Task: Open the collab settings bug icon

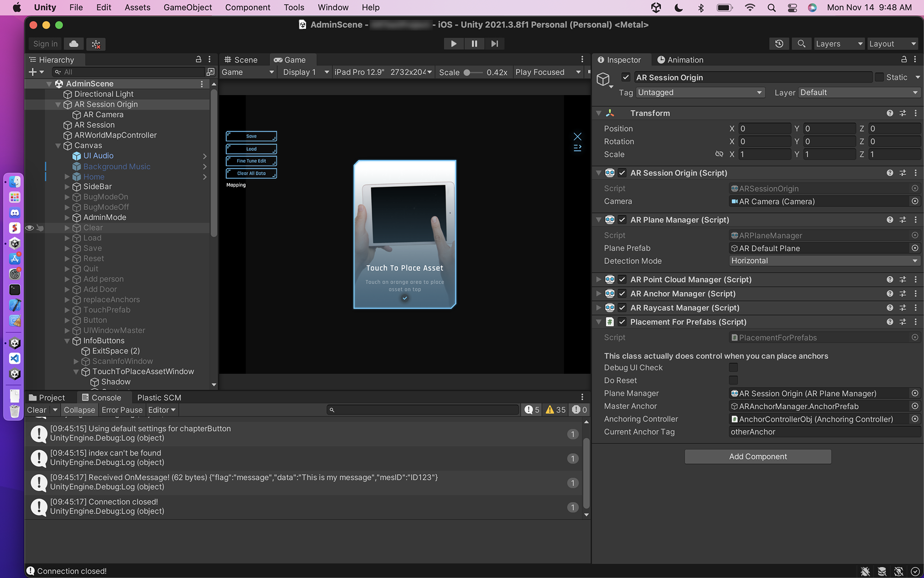Action: tap(96, 44)
